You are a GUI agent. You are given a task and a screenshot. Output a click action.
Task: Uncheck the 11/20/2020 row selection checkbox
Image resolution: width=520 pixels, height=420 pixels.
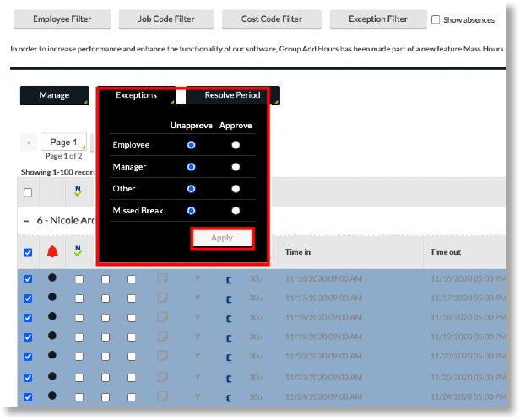click(28, 357)
